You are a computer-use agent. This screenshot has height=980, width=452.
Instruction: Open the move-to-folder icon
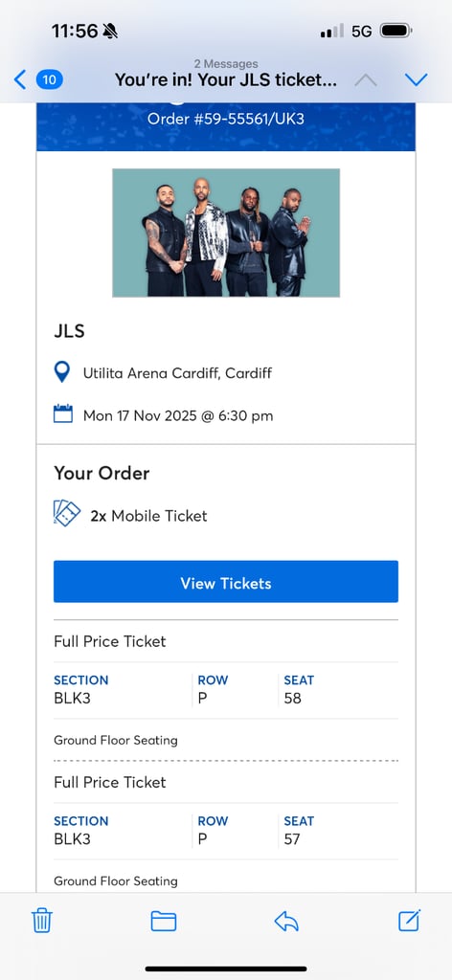click(x=163, y=921)
